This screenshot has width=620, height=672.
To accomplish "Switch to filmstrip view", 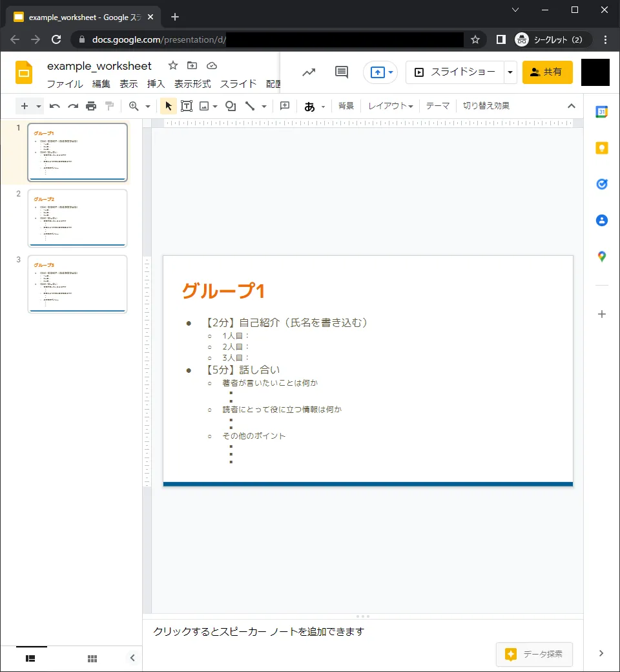I will click(30, 658).
